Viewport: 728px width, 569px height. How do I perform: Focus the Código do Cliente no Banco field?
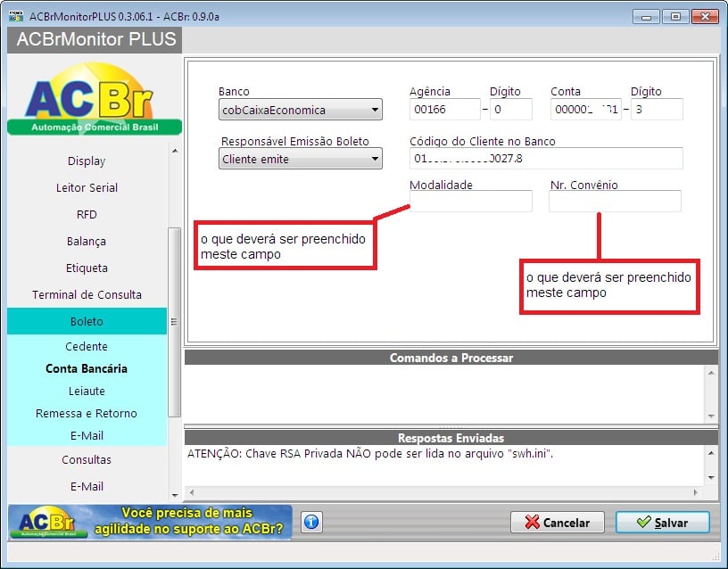[546, 158]
